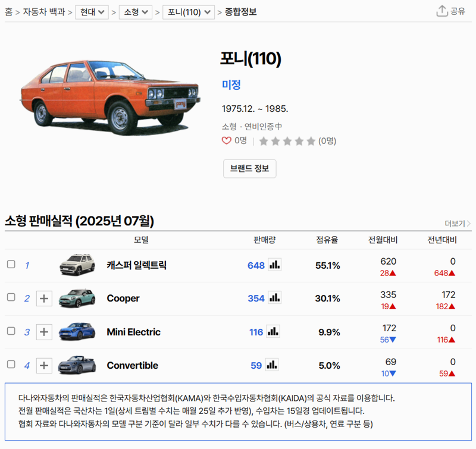Click the orange Pony car image
This screenshot has height=449, width=476.
point(110,97)
